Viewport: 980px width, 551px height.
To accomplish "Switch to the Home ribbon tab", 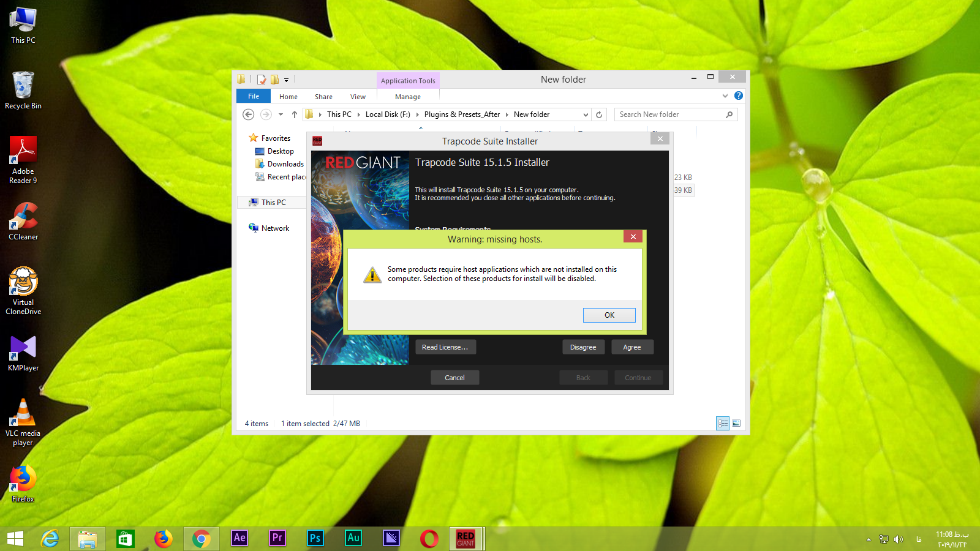I will (288, 97).
